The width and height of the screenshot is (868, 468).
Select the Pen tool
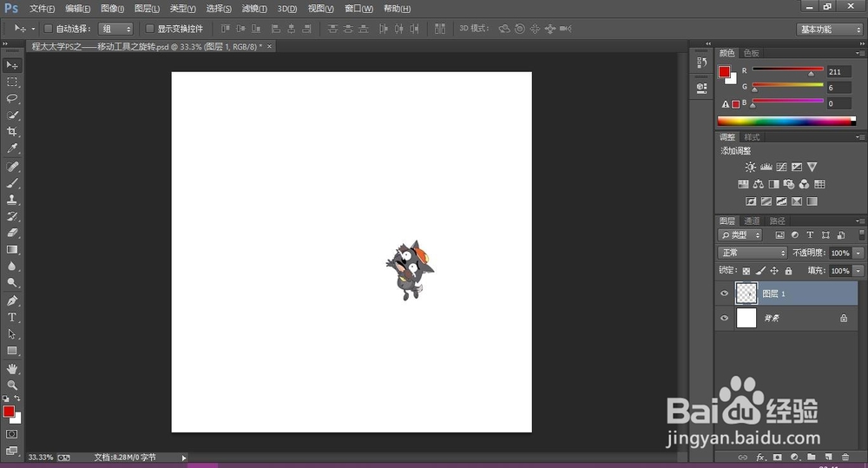point(11,300)
